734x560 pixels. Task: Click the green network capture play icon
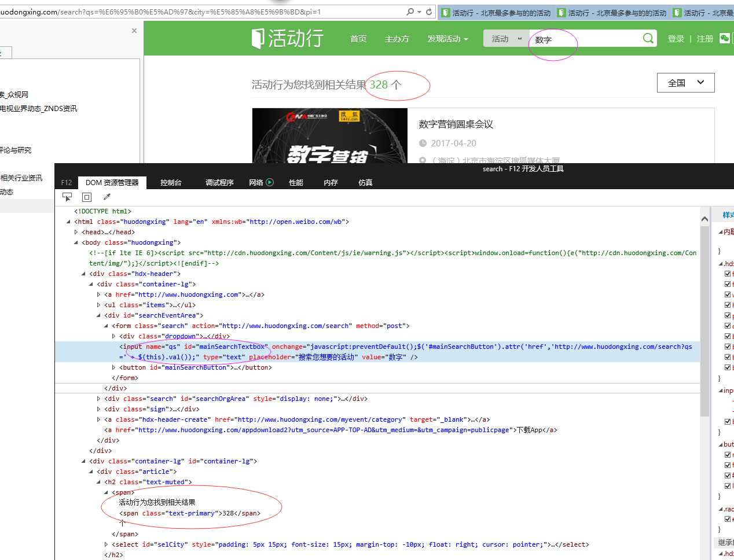270,182
